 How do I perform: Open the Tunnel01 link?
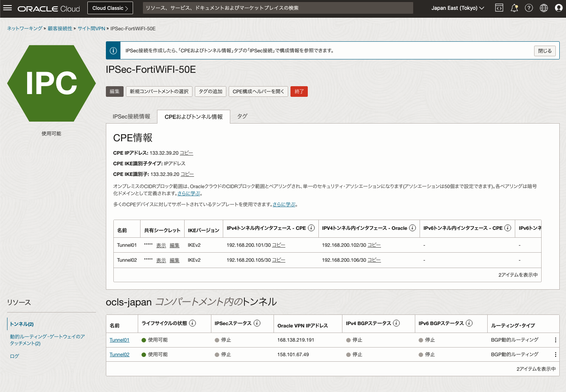[119, 340]
